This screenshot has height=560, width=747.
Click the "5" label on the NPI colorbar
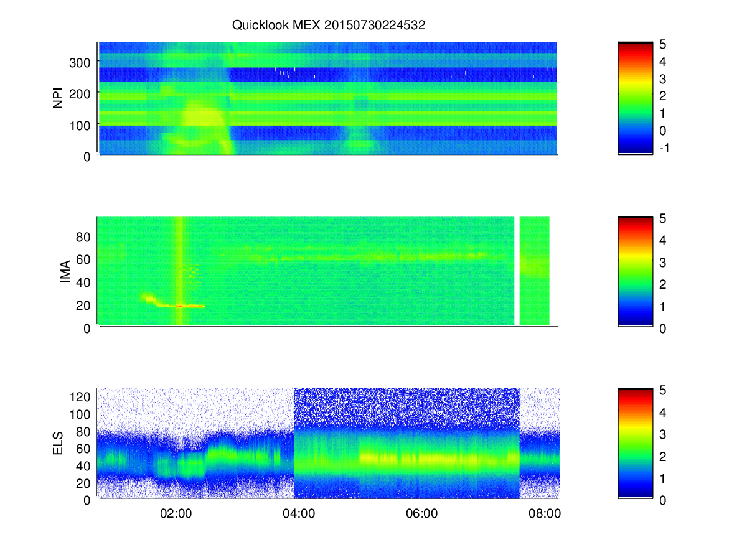663,44
